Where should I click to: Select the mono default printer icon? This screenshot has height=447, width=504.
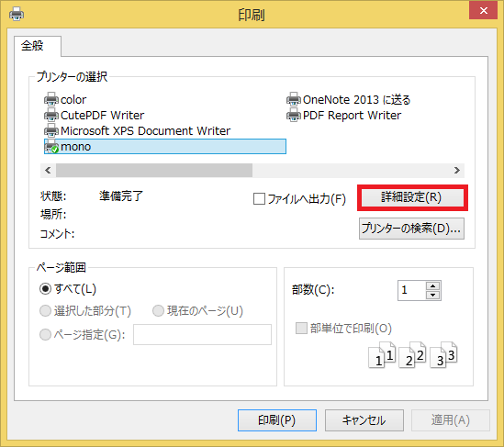pyautogui.click(x=51, y=146)
